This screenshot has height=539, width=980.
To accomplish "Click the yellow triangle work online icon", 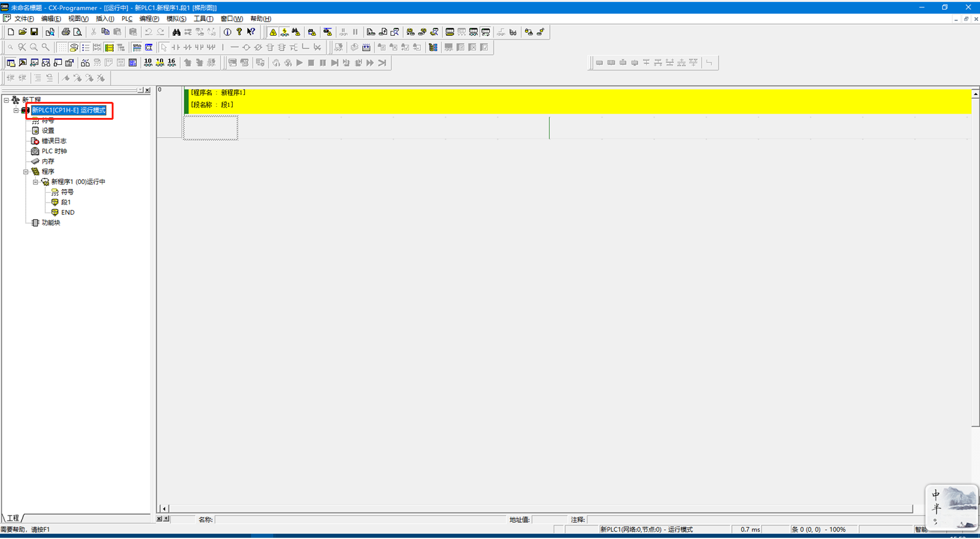I will (x=273, y=32).
